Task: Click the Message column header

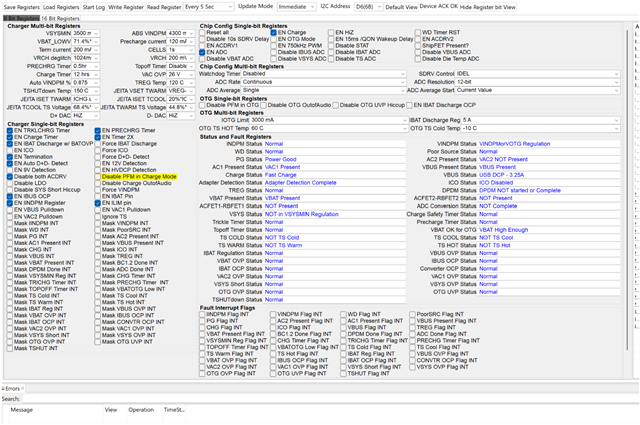Action: 22,409
